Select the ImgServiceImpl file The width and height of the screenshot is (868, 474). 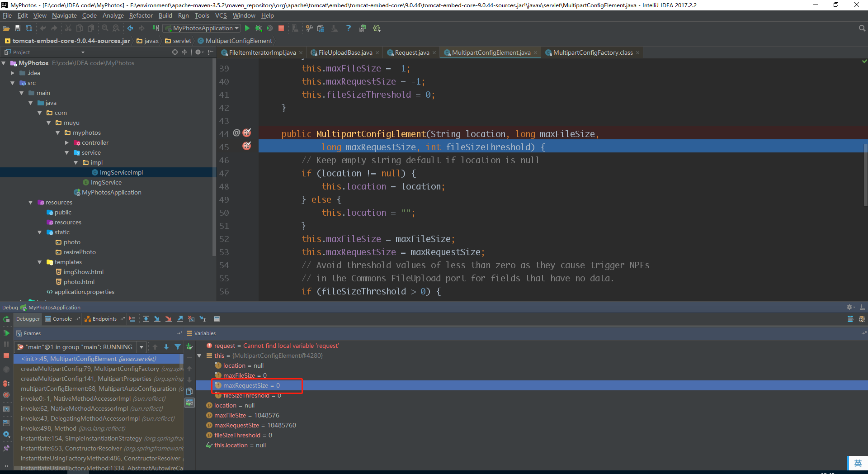point(120,172)
